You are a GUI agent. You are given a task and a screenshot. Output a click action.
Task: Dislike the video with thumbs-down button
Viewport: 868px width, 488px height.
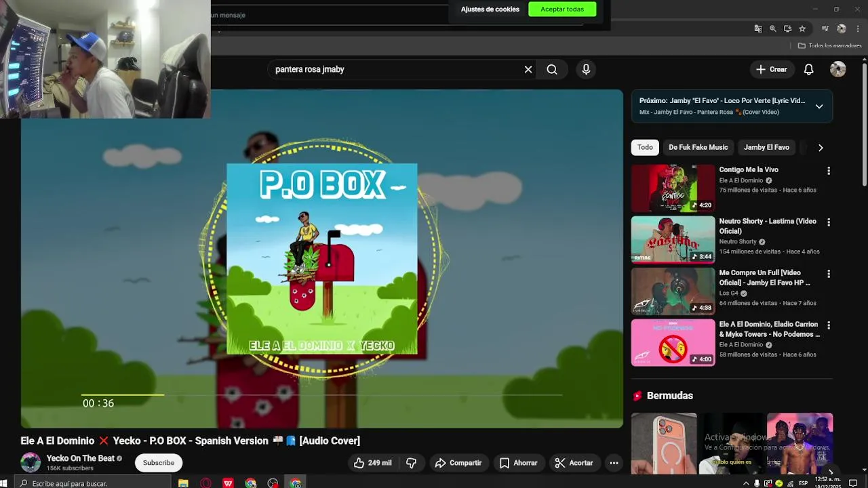(411, 463)
